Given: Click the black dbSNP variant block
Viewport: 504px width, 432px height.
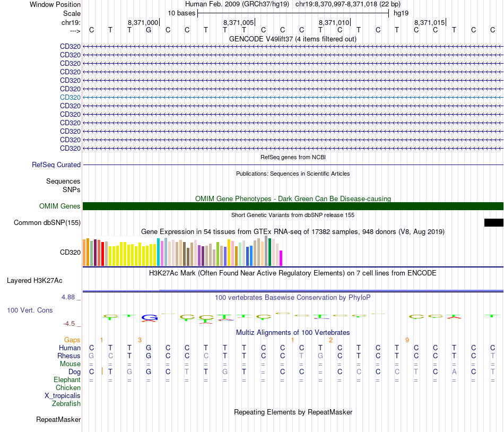Looking at the screenshot, I should 494,223.
